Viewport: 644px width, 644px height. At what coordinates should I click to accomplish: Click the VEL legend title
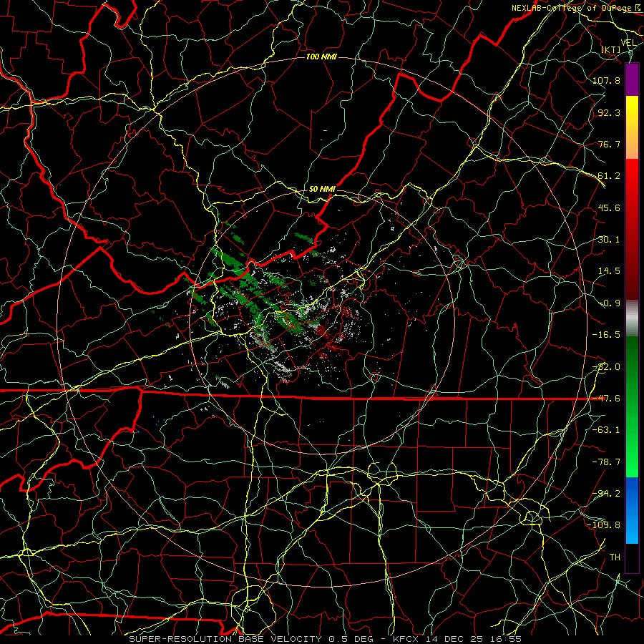pyautogui.click(x=628, y=43)
